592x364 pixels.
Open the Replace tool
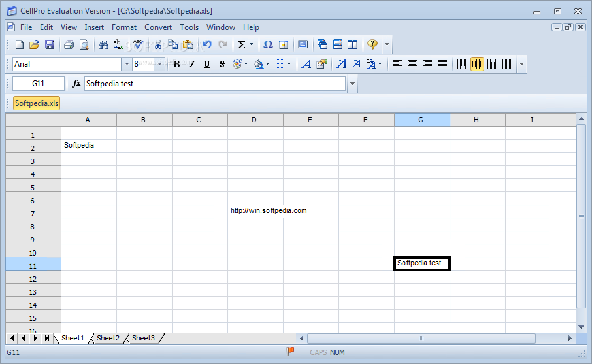click(118, 44)
